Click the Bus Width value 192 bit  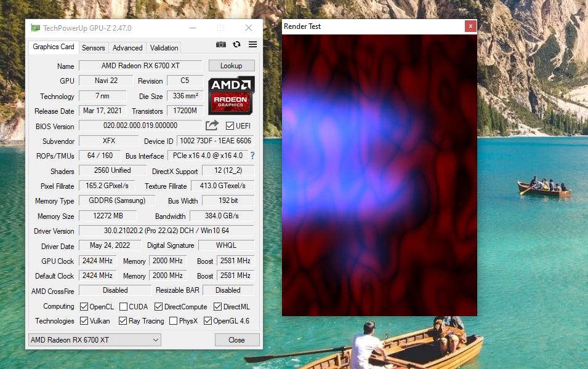tap(228, 200)
